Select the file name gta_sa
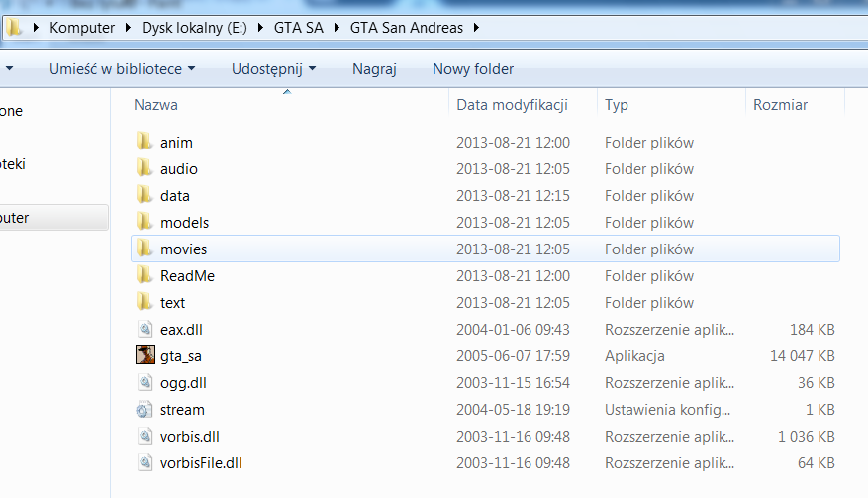 (x=180, y=356)
